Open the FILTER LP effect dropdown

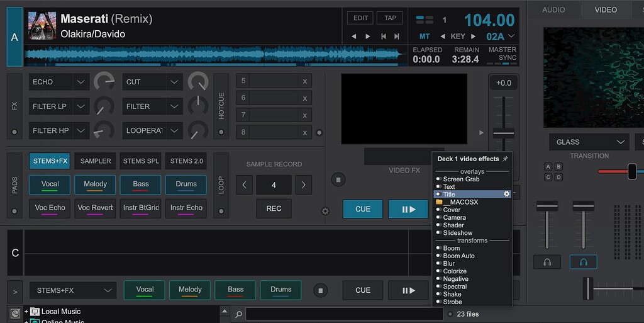pyautogui.click(x=58, y=106)
